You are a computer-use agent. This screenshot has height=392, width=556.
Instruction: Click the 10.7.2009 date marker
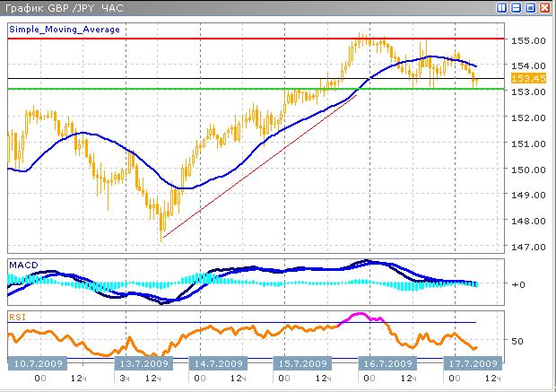[36, 364]
